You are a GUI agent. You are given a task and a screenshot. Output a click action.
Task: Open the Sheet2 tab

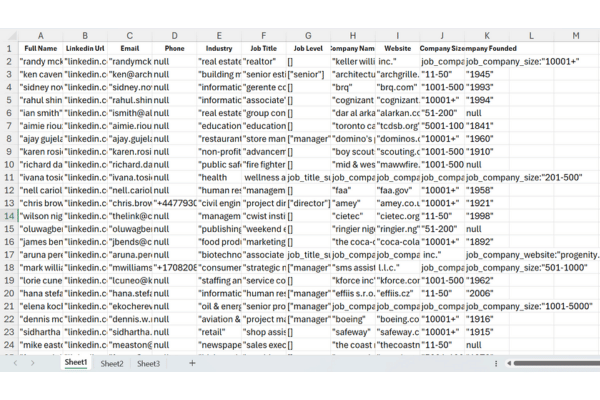112,363
